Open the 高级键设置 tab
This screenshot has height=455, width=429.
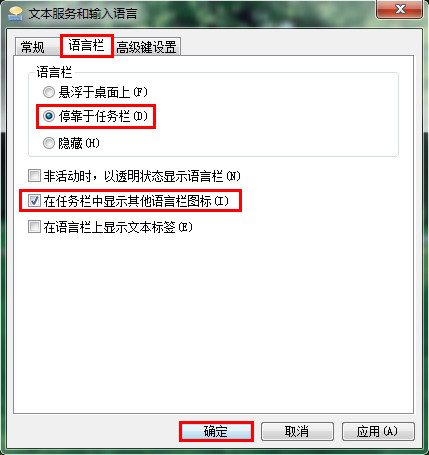[146, 47]
